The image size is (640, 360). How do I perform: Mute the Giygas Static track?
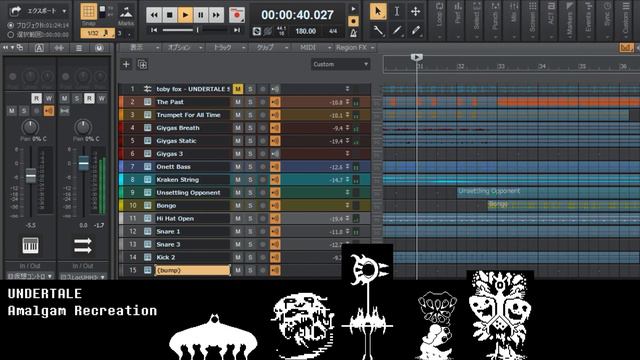[238, 141]
